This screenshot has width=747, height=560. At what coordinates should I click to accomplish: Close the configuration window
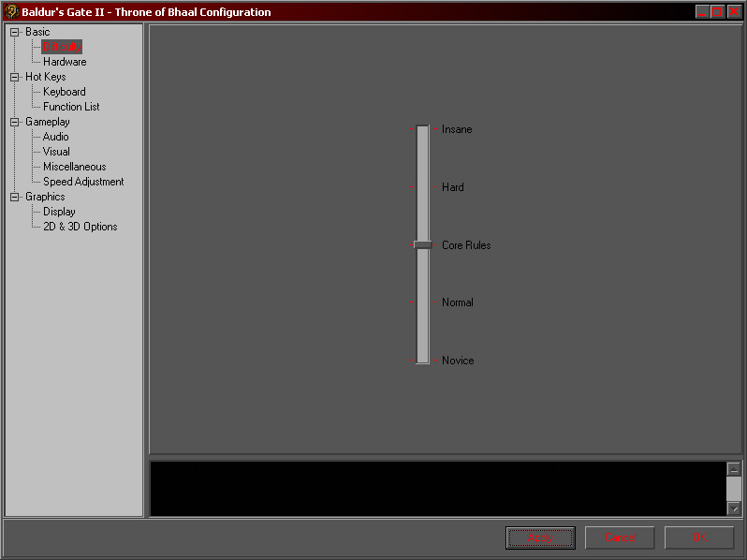click(x=734, y=11)
